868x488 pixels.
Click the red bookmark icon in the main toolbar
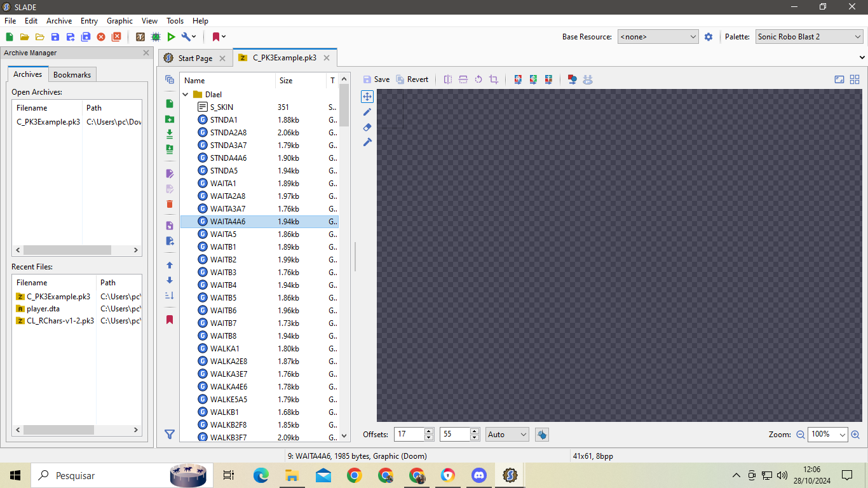216,37
